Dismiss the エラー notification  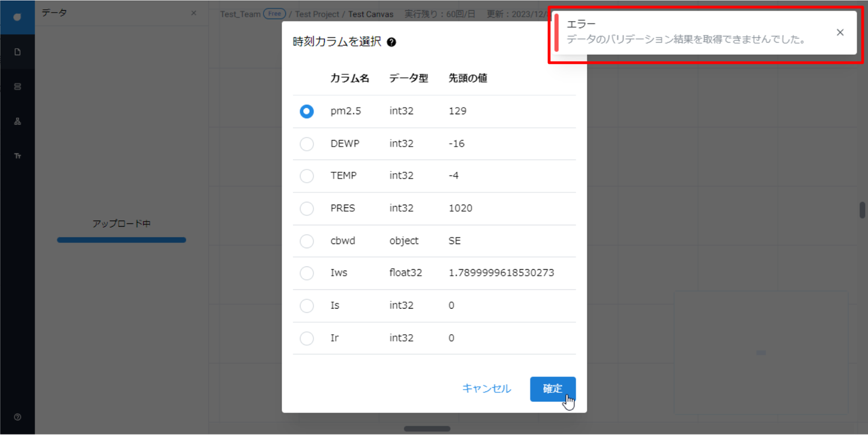[x=840, y=33]
